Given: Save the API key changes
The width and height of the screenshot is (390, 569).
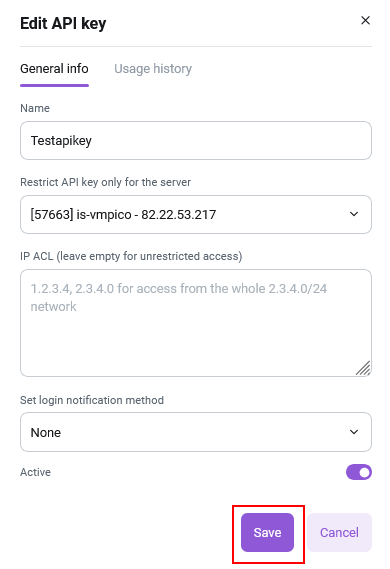Looking at the screenshot, I should pyautogui.click(x=267, y=532).
